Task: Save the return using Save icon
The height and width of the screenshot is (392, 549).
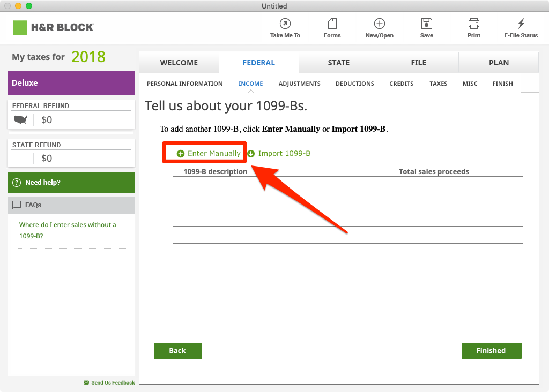Action: tap(426, 24)
